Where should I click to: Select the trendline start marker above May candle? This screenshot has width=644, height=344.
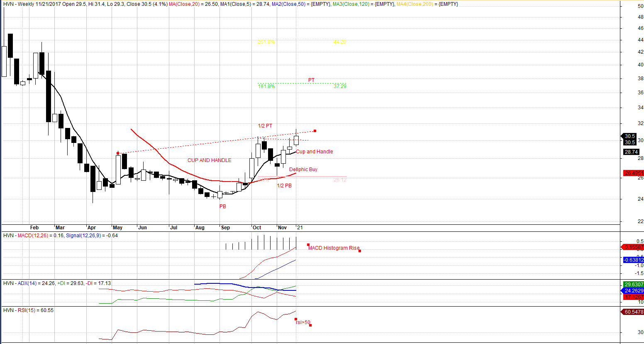click(x=118, y=153)
